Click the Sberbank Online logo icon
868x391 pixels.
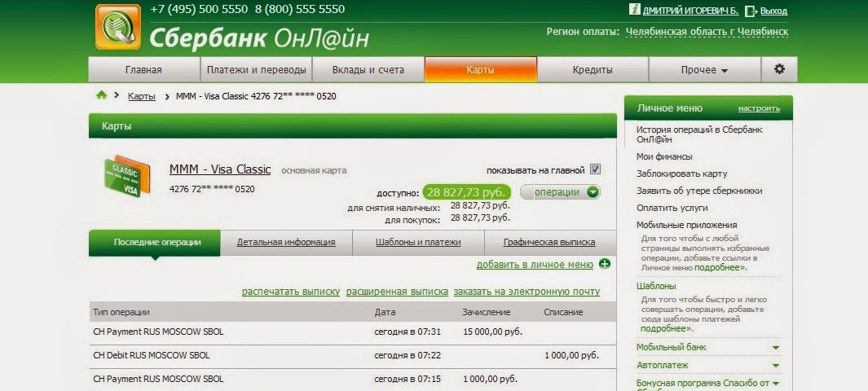(118, 27)
